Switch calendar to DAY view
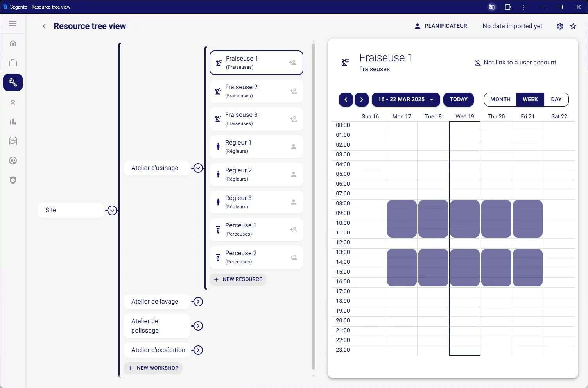The width and height of the screenshot is (588, 388). [x=556, y=100]
